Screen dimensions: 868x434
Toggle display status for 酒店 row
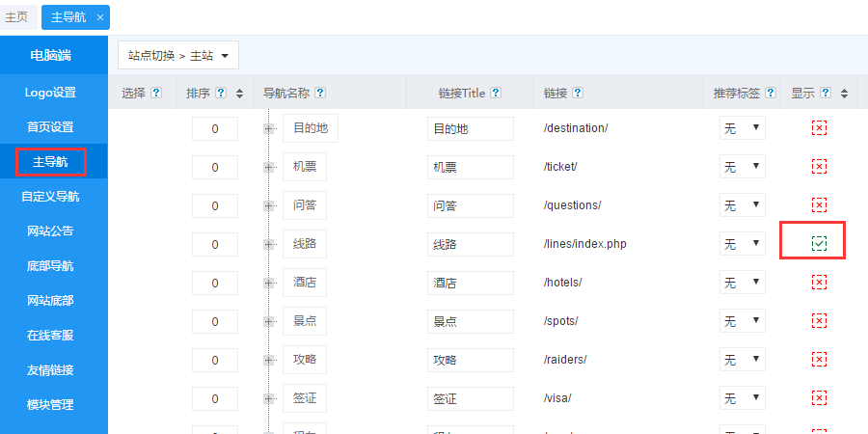819,282
